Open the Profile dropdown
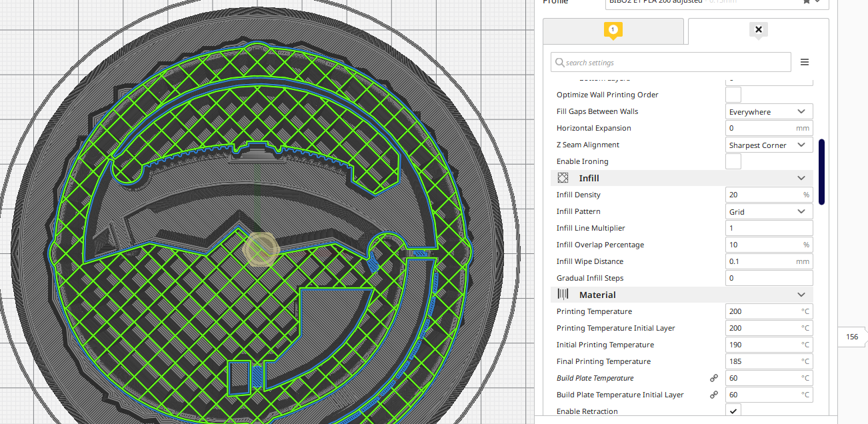This screenshot has width=868, height=424. coord(717,2)
